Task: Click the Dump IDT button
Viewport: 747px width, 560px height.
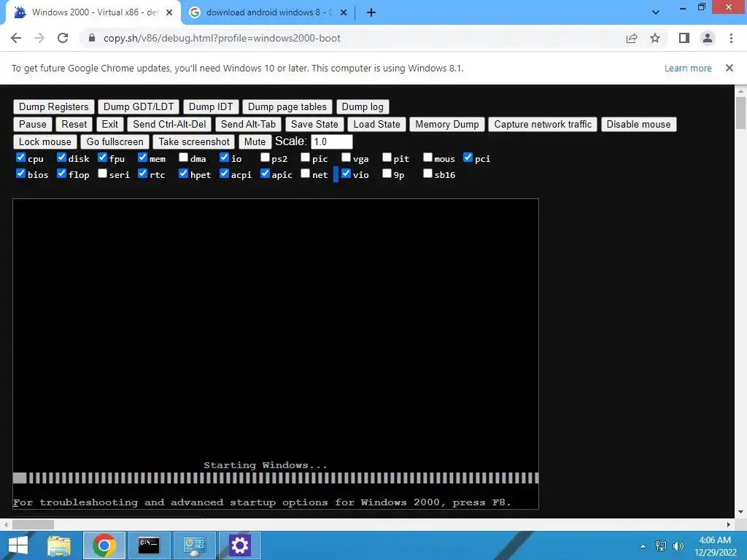Action: click(211, 106)
